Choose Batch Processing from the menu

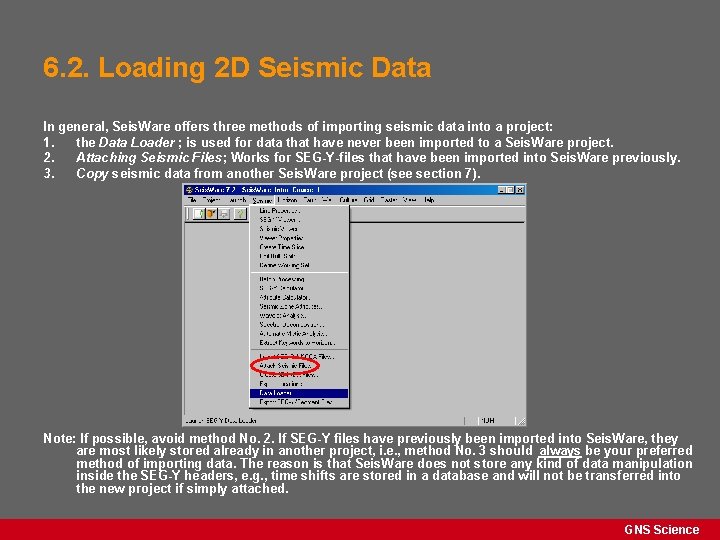(299, 279)
